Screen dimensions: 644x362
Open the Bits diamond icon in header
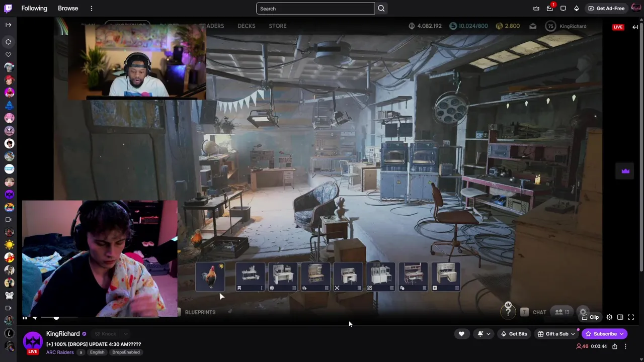coord(577,8)
